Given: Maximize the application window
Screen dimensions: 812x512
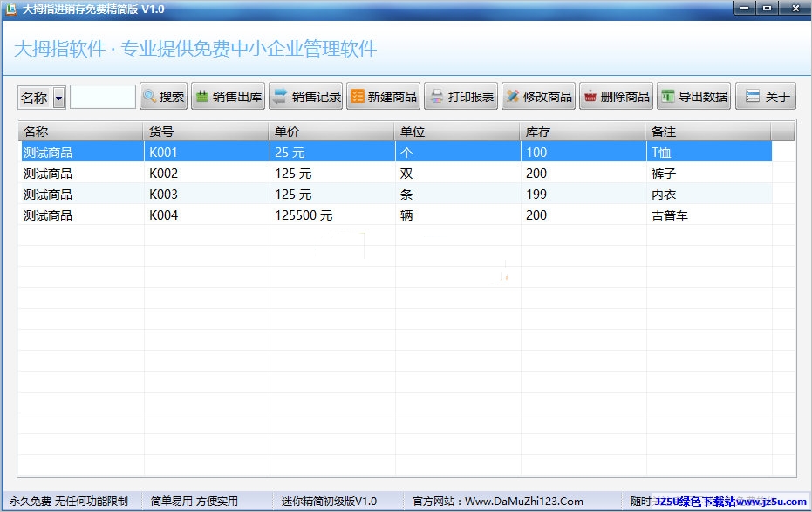Looking at the screenshot, I should pos(767,8).
